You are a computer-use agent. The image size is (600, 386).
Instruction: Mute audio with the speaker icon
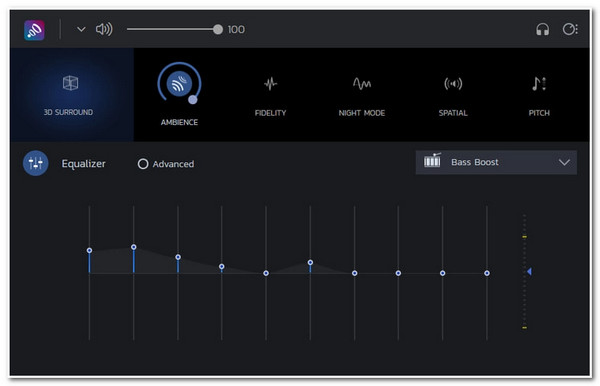click(104, 29)
